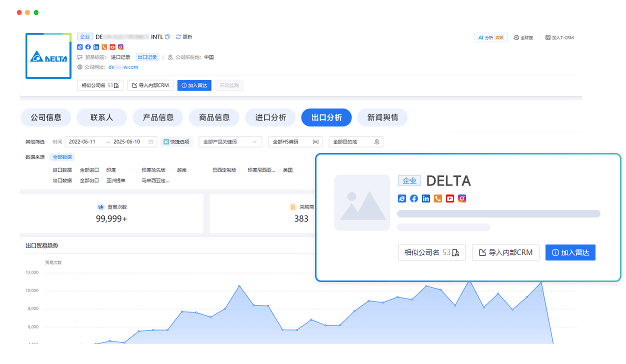Switch to the 进口分析 tab
The height and width of the screenshot is (364, 626).
pyautogui.click(x=270, y=117)
